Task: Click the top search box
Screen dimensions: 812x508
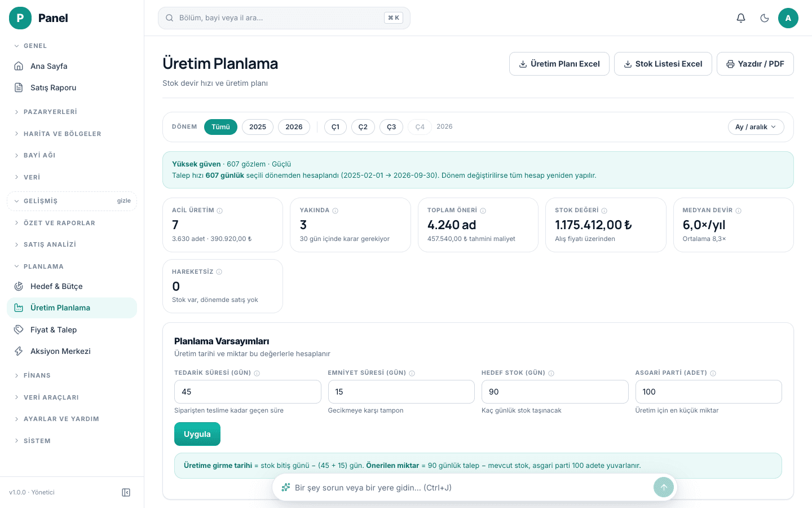Action: click(x=284, y=18)
